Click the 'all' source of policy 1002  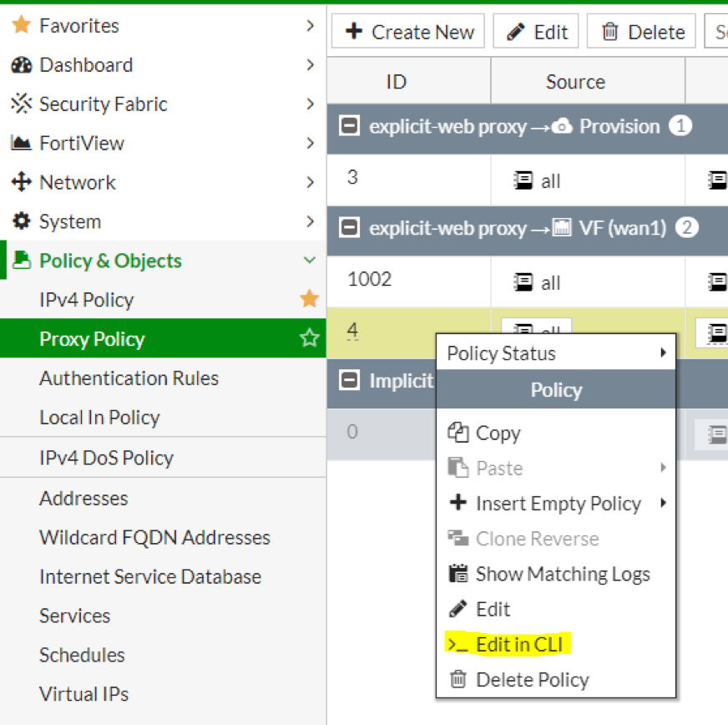point(537,282)
